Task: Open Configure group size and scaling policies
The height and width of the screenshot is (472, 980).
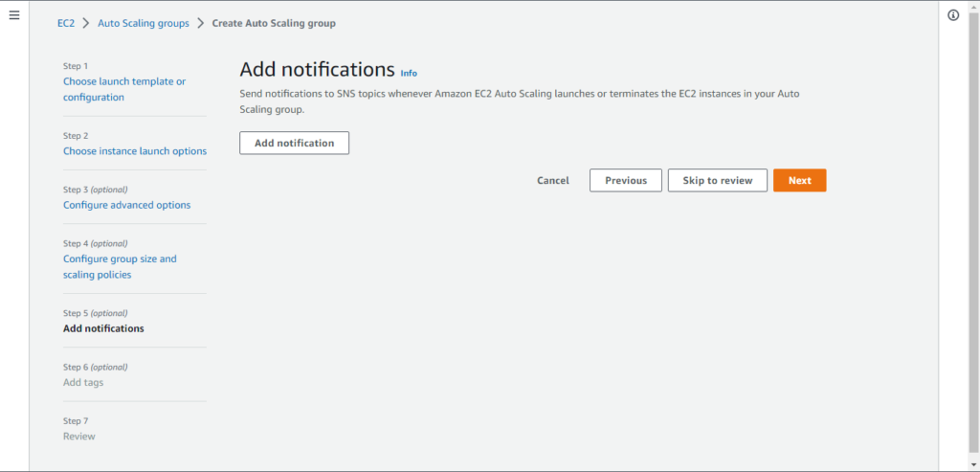Action: [x=120, y=266]
